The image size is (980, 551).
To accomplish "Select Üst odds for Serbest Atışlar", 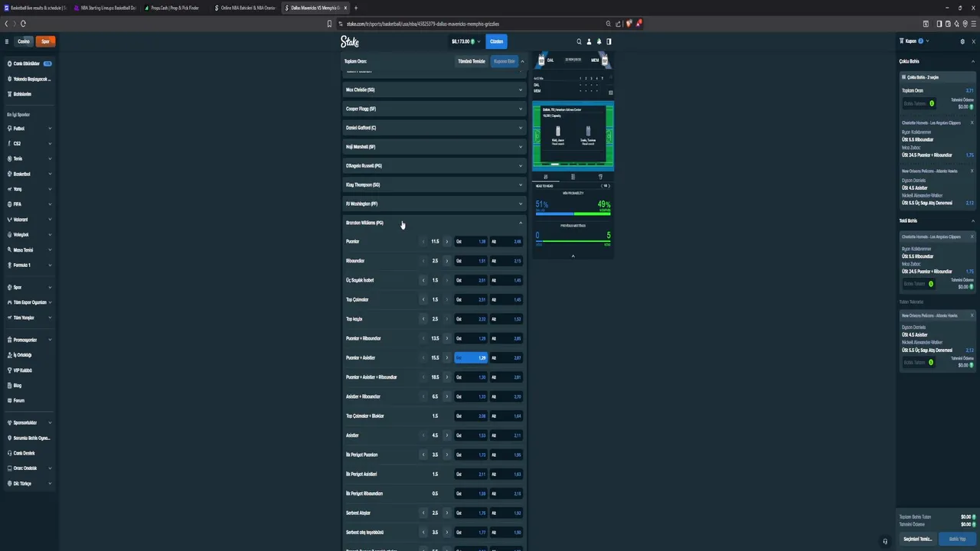I will (x=471, y=513).
